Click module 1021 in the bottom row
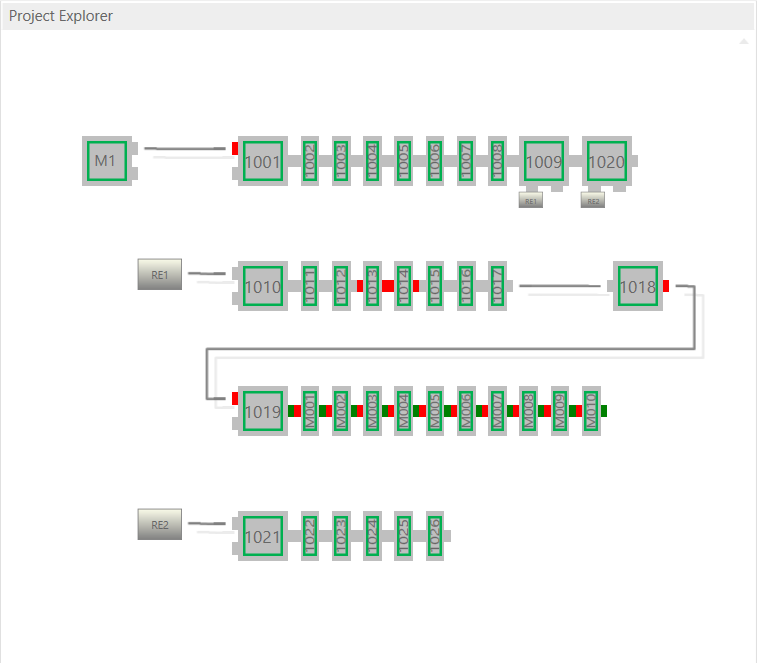The image size is (757, 663). pos(263,537)
